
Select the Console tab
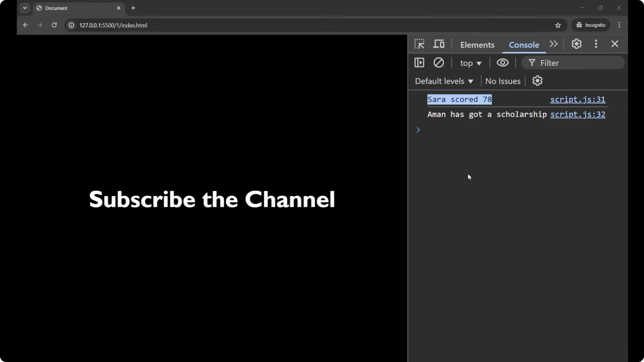[524, 45]
